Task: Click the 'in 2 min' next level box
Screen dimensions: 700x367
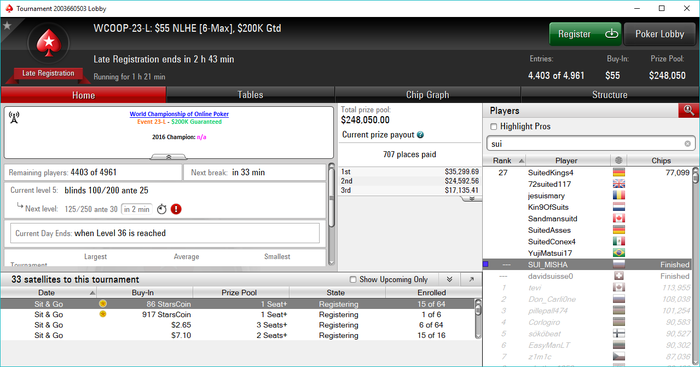Action: (137, 209)
